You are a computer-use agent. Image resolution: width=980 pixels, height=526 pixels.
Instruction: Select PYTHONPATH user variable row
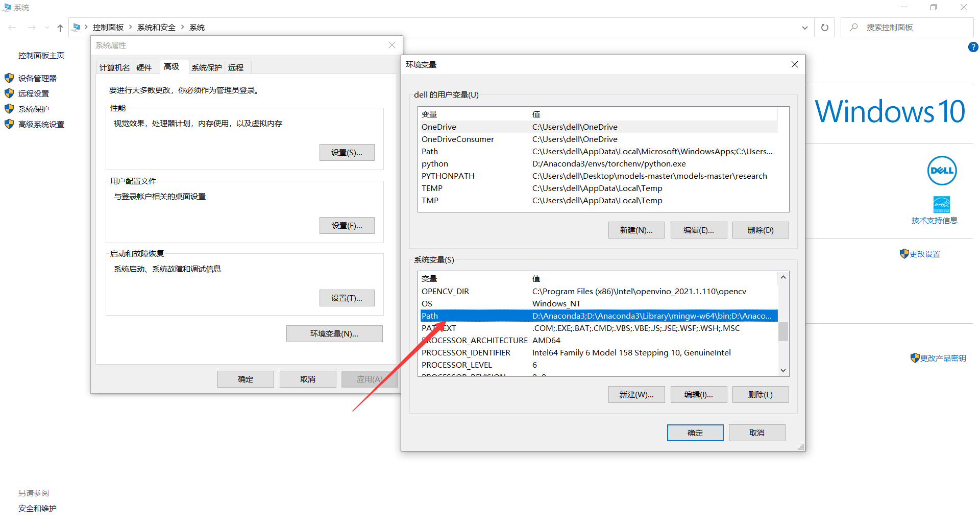pyautogui.click(x=599, y=176)
